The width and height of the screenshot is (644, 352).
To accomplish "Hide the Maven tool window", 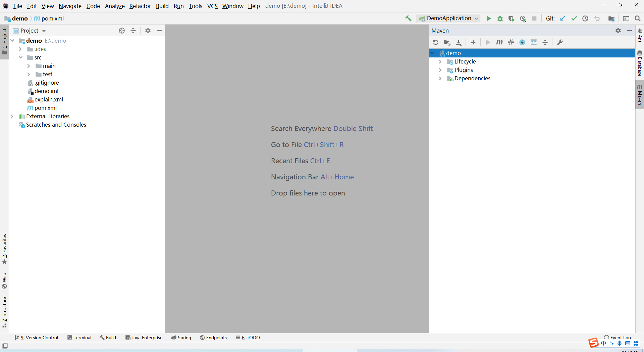I will (x=630, y=31).
